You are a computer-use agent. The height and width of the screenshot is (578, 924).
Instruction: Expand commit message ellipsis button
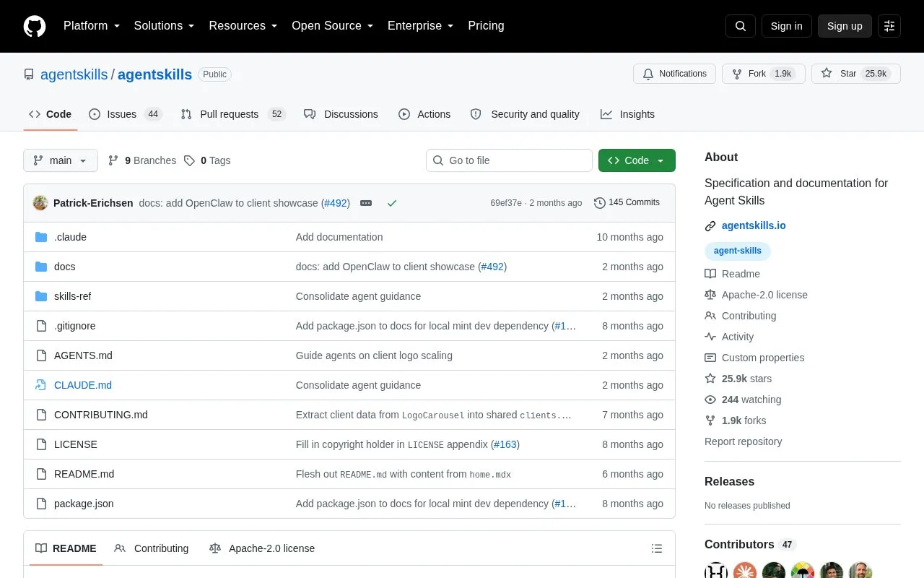pyautogui.click(x=366, y=203)
